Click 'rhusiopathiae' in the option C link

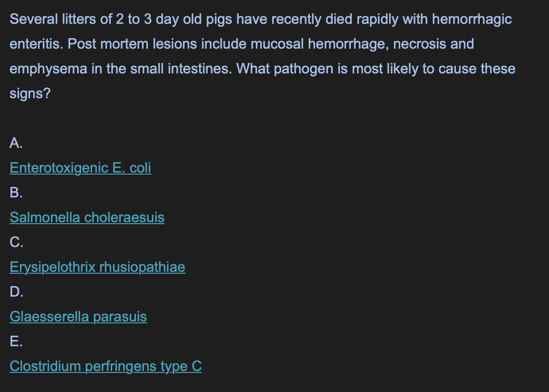[143, 267]
